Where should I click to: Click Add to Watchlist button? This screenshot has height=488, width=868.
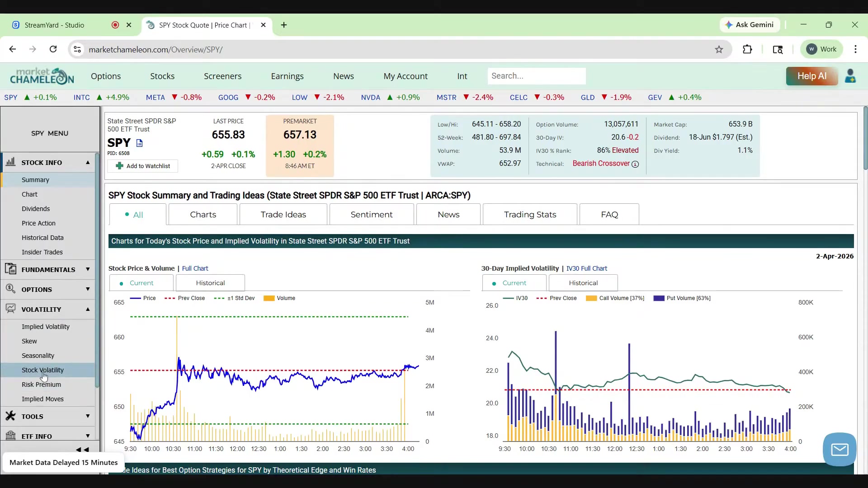(143, 166)
